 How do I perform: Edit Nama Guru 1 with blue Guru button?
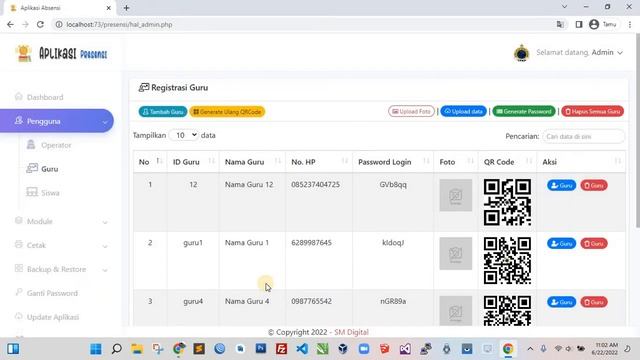562,243
